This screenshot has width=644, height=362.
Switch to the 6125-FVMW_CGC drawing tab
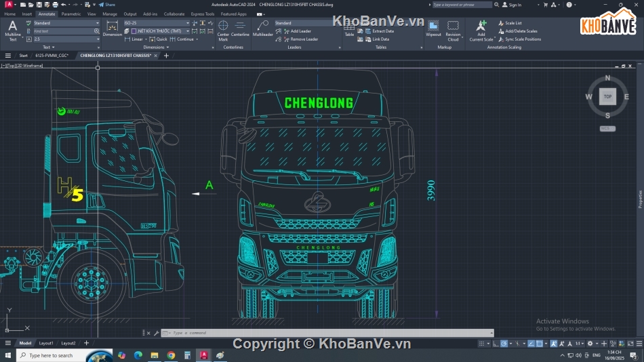(x=52, y=56)
